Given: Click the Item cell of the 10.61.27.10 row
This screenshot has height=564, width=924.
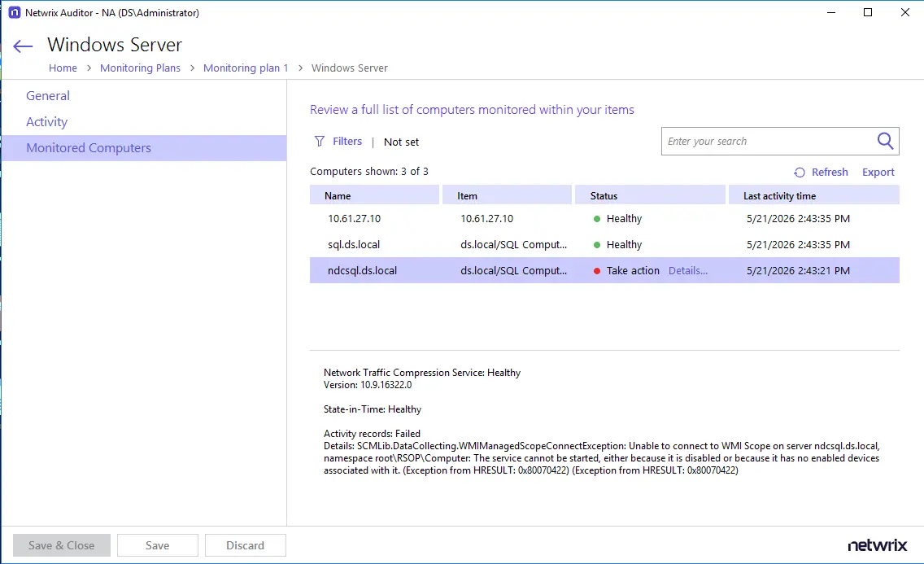Looking at the screenshot, I should click(x=486, y=219).
